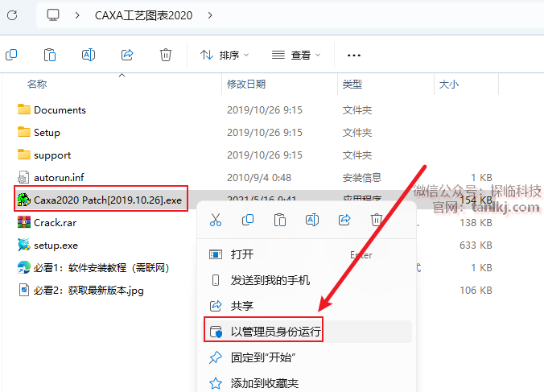544x392 pixels.
Task: Open the more options ellipsis menu
Action: pyautogui.click(x=354, y=56)
